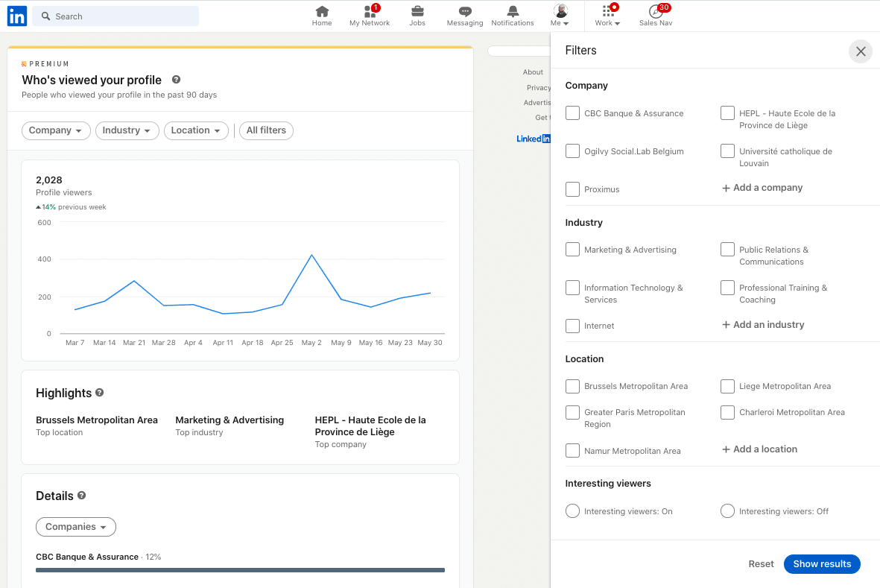Screen dimensions: 880x588
Task: Open the Me profile menu
Action: (x=560, y=16)
